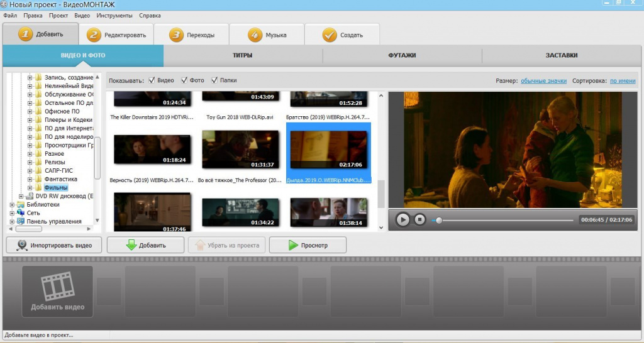The width and height of the screenshot is (644, 343).
Task: Expand the Нелинейный Виде folder
Action: (30, 86)
